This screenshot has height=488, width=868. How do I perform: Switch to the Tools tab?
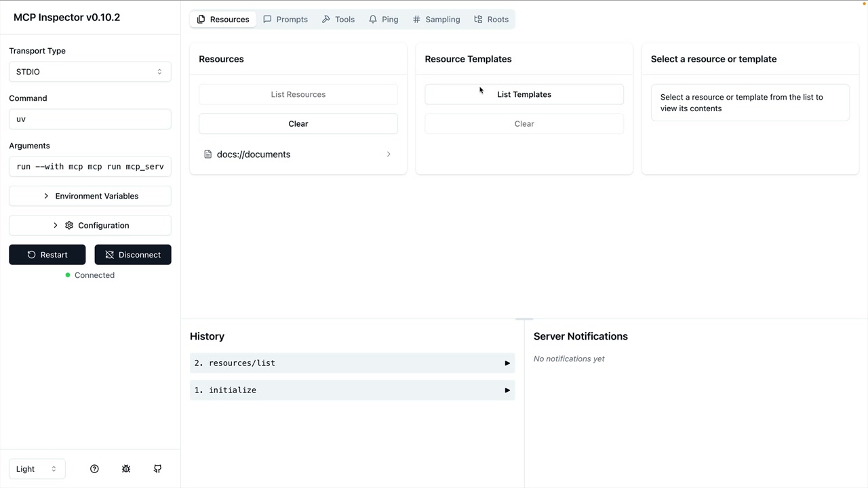tap(338, 20)
